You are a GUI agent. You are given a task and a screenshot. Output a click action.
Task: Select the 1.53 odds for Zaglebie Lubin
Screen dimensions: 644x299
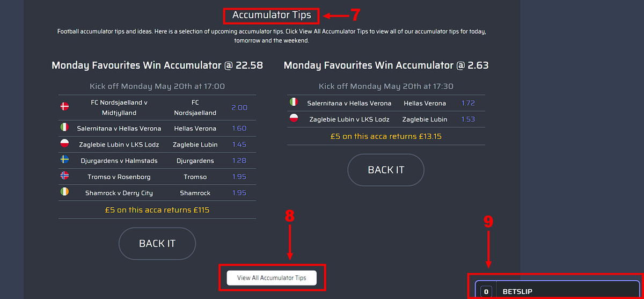pyautogui.click(x=468, y=119)
